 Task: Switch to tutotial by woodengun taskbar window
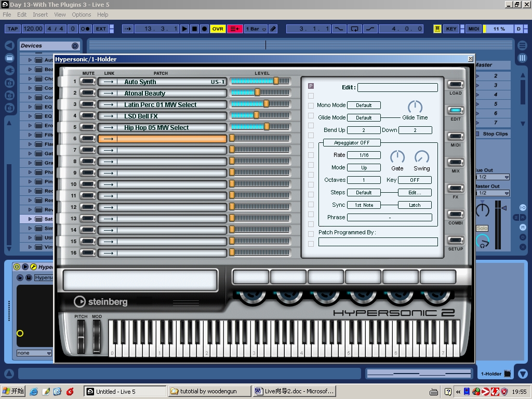[210, 391]
